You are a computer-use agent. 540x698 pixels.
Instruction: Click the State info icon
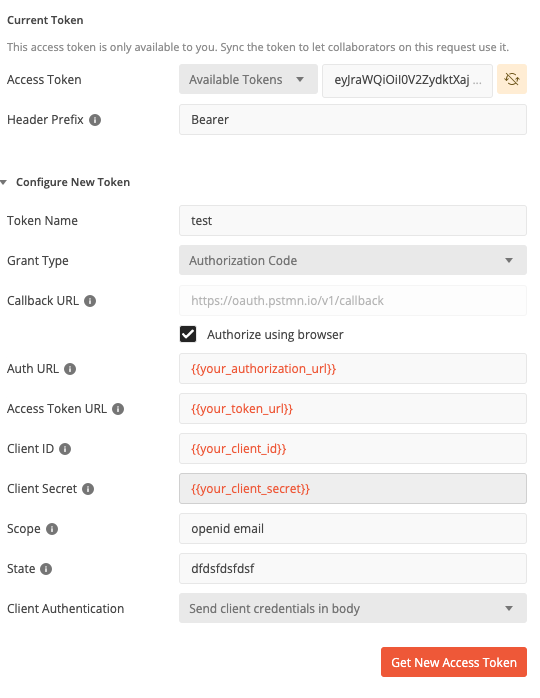pyautogui.click(x=46, y=569)
